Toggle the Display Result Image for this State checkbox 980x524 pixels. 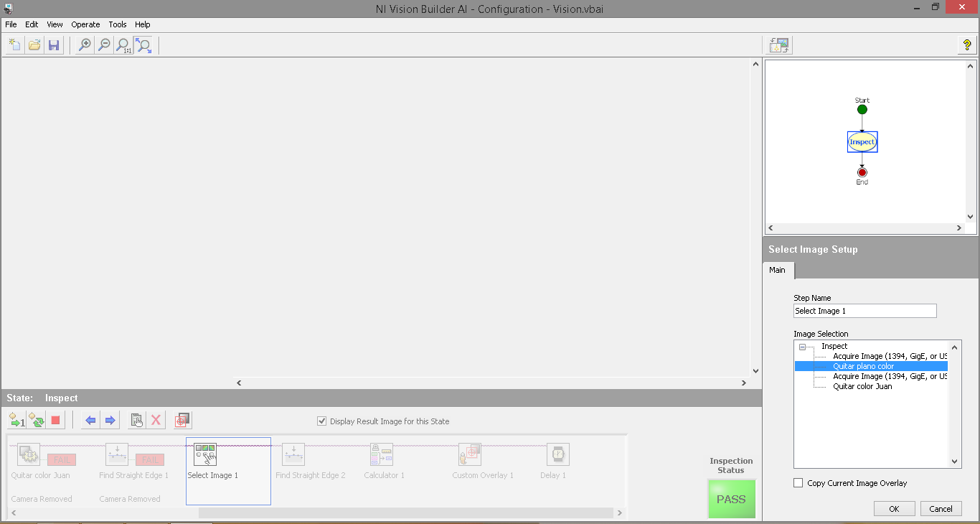point(322,421)
